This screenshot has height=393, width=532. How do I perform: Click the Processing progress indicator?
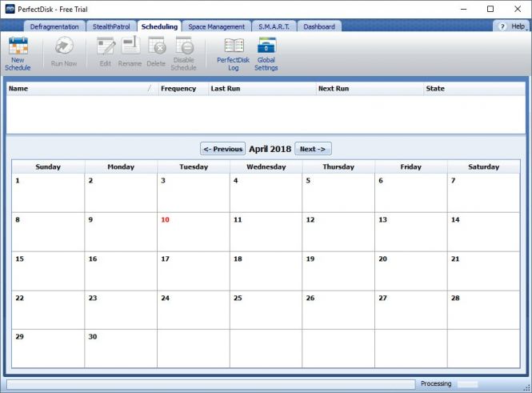[467, 384]
